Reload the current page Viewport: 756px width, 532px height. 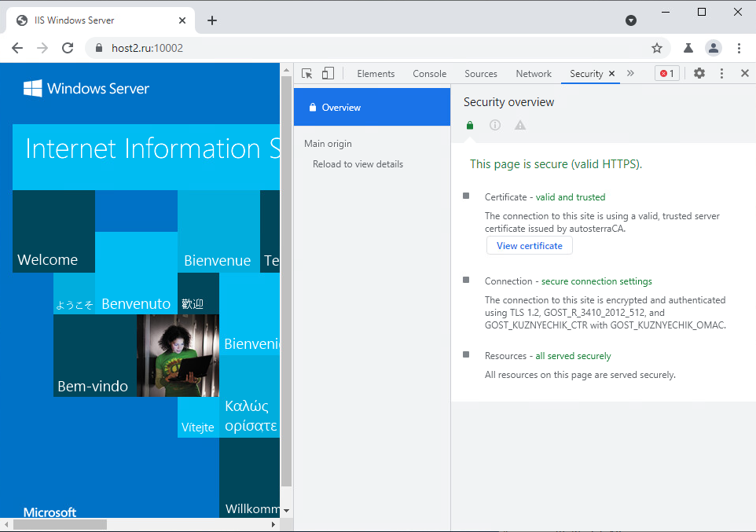pyautogui.click(x=68, y=48)
